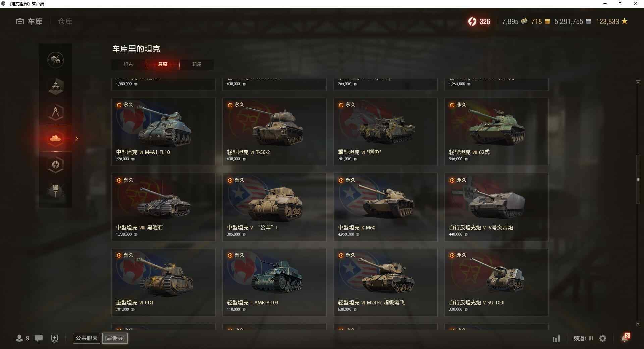Viewport: 644px width, 349px height.
Task: Select the T-50-2 light tank card
Action: coord(274,132)
